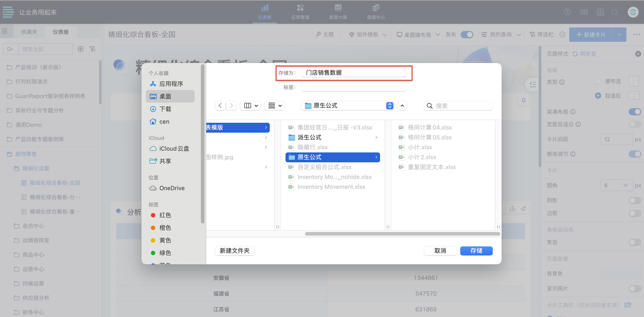Open the column view mode dropdown in dialog

[x=250, y=106]
